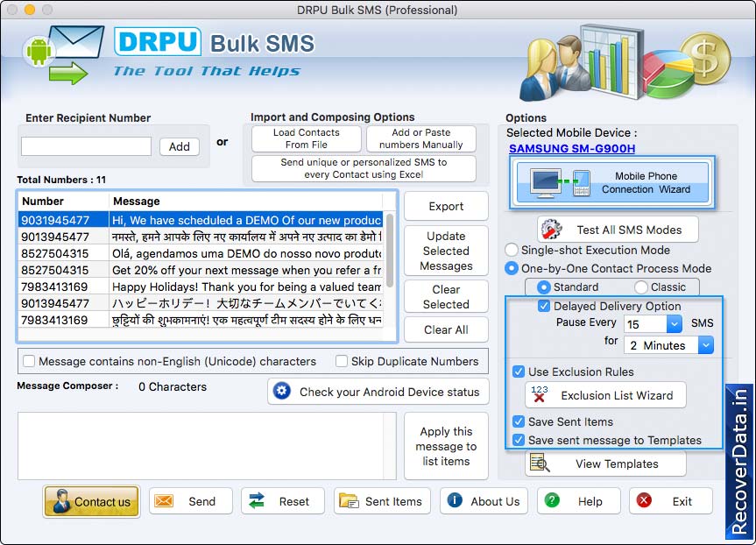
Task: Click the blue info icon on About Us
Action: click(455, 500)
